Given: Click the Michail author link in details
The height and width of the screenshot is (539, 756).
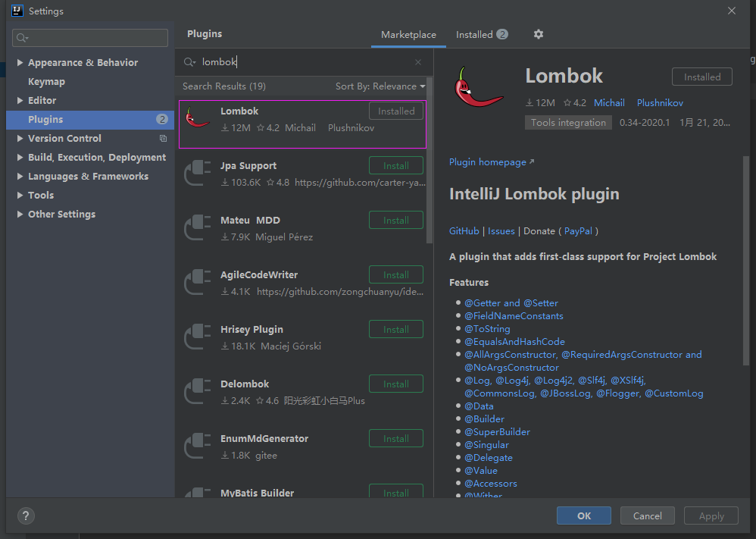Looking at the screenshot, I should pos(609,103).
